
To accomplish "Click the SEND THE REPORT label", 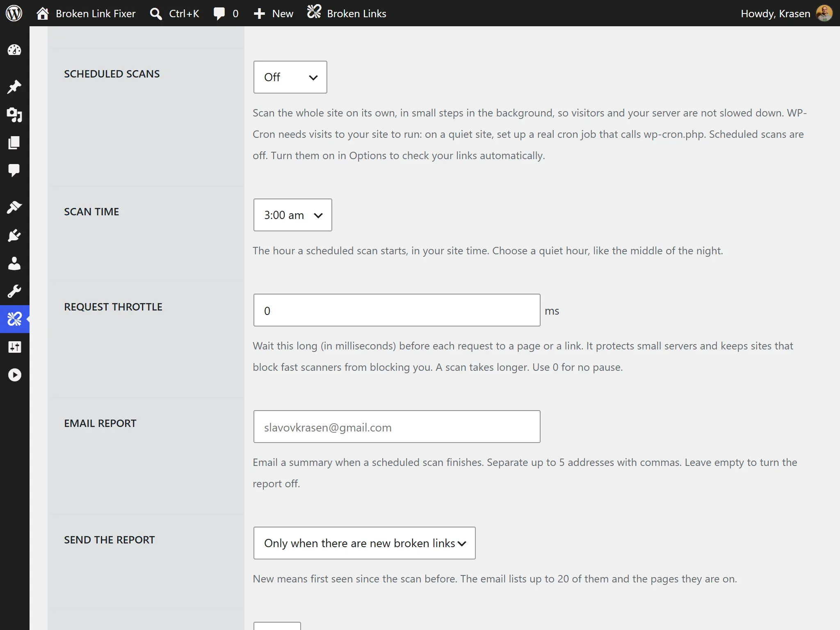I will (x=110, y=540).
